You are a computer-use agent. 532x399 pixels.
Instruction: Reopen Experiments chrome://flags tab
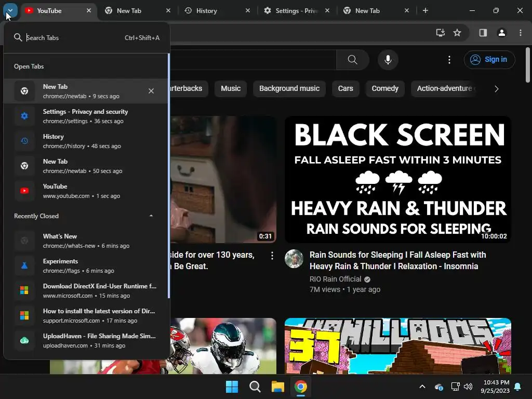86,265
